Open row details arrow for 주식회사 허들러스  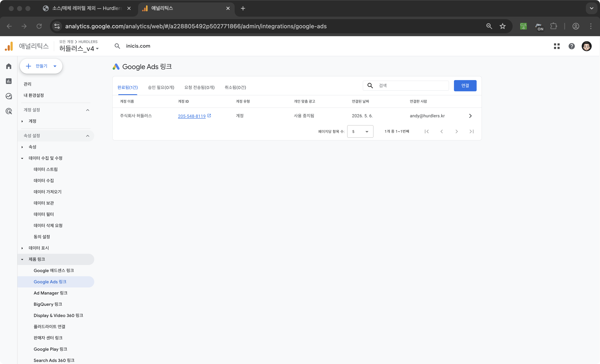click(470, 116)
